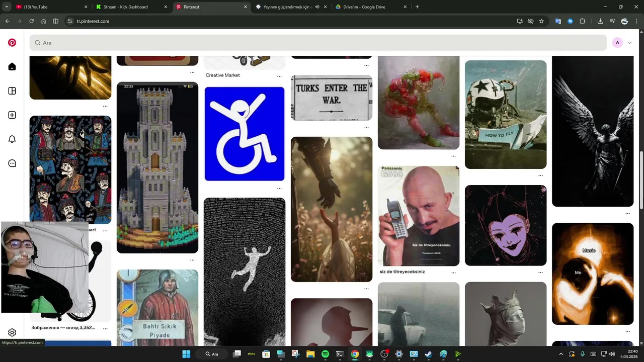
Task: Open the Pinterest logo home link
Action: click(x=12, y=43)
